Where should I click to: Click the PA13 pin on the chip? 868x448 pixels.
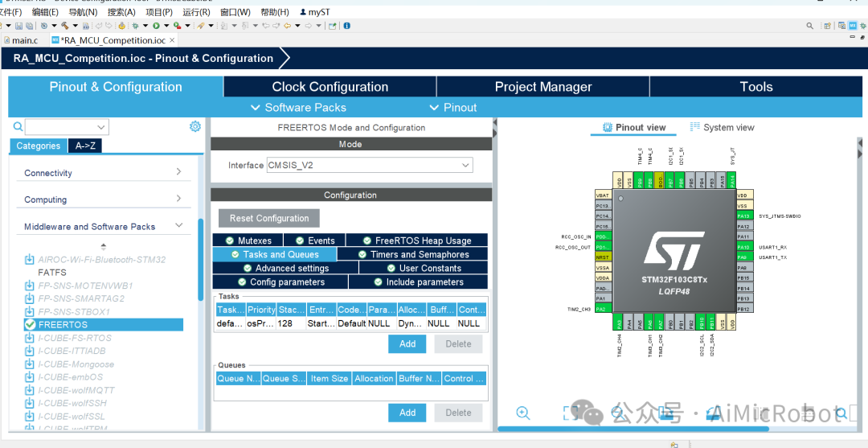[x=744, y=216]
